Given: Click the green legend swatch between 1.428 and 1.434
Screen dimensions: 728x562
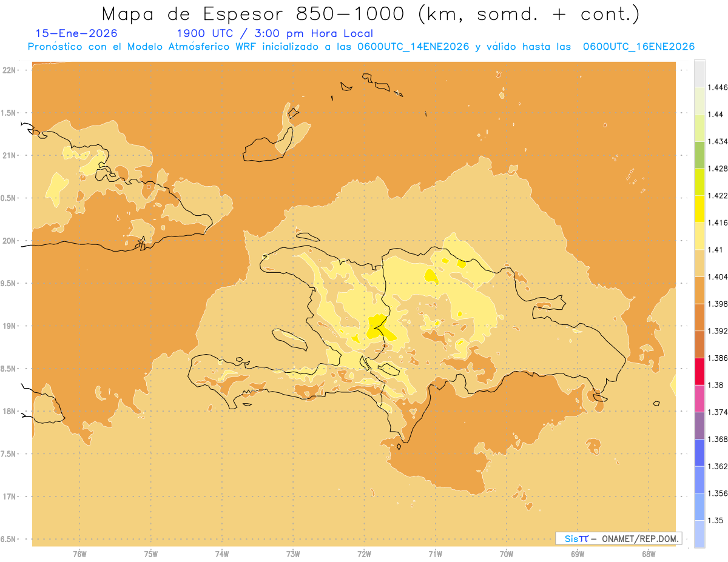Looking at the screenshot, I should 699,155.
